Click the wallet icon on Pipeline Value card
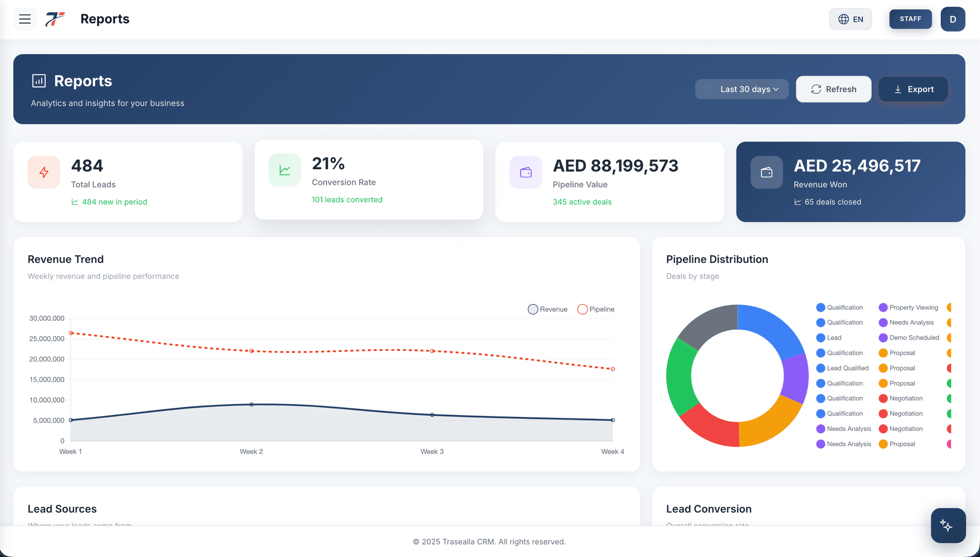Image resolution: width=980 pixels, height=557 pixels. [525, 172]
